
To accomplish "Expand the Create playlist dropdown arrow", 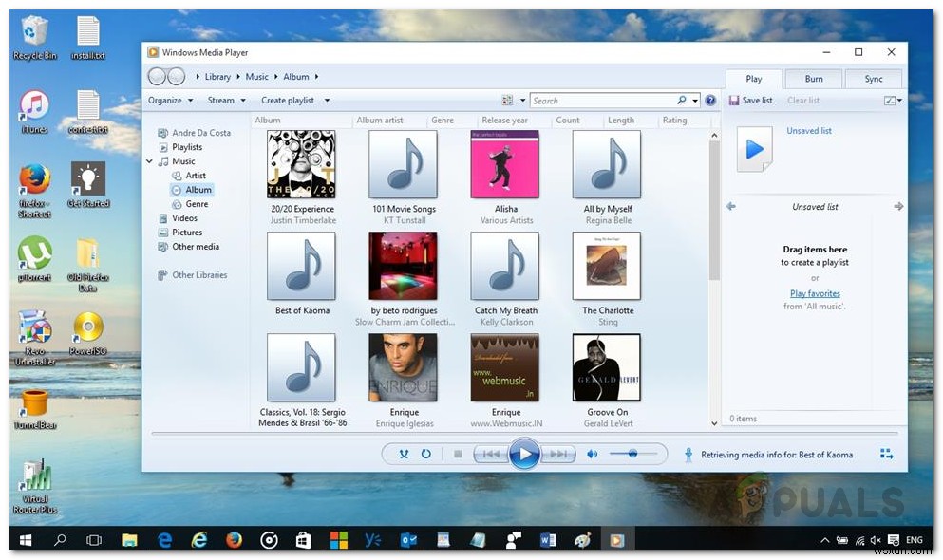I will click(x=327, y=100).
